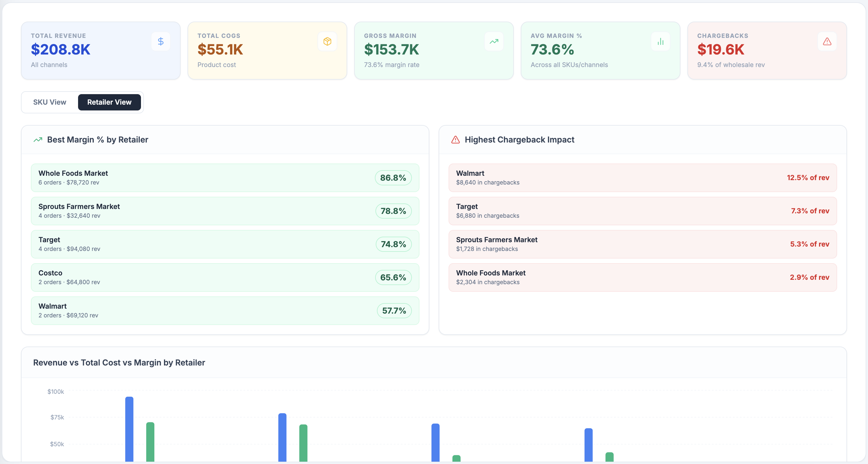
Task: Click '$2,304 in chargebacks' text
Action: coord(488,282)
